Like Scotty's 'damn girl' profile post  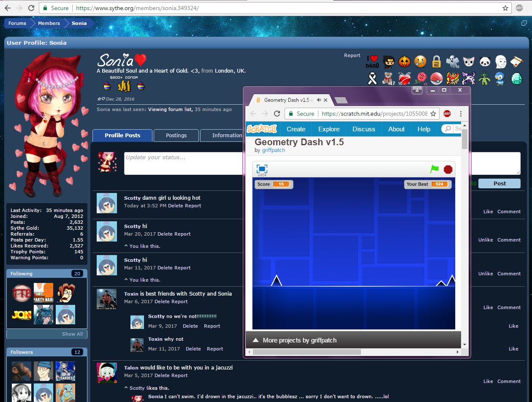pyautogui.click(x=488, y=212)
